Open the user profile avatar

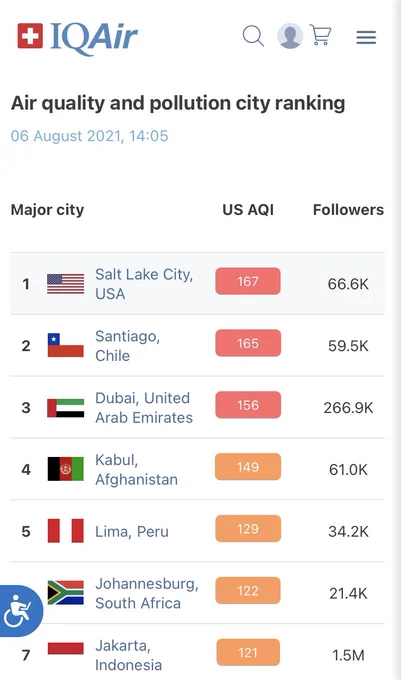pyautogui.click(x=290, y=36)
